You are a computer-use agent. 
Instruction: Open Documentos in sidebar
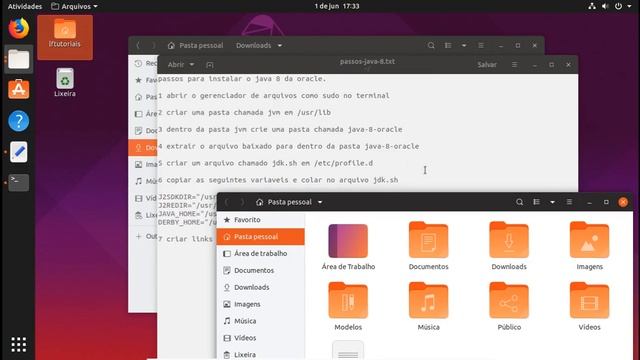click(x=260, y=270)
